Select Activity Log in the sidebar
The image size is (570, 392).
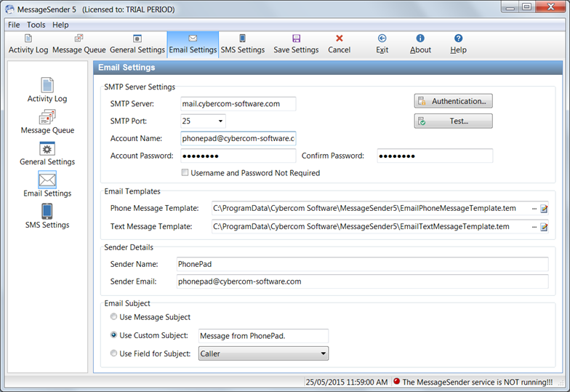pos(47,90)
